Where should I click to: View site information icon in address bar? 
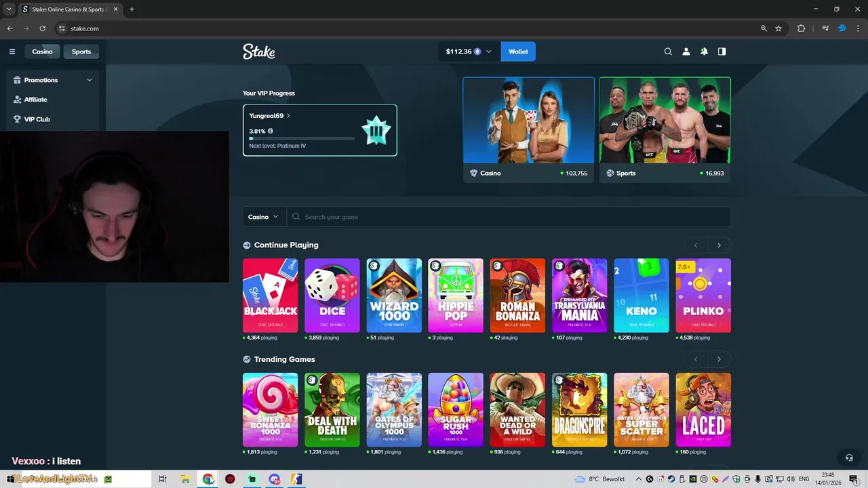62,28
